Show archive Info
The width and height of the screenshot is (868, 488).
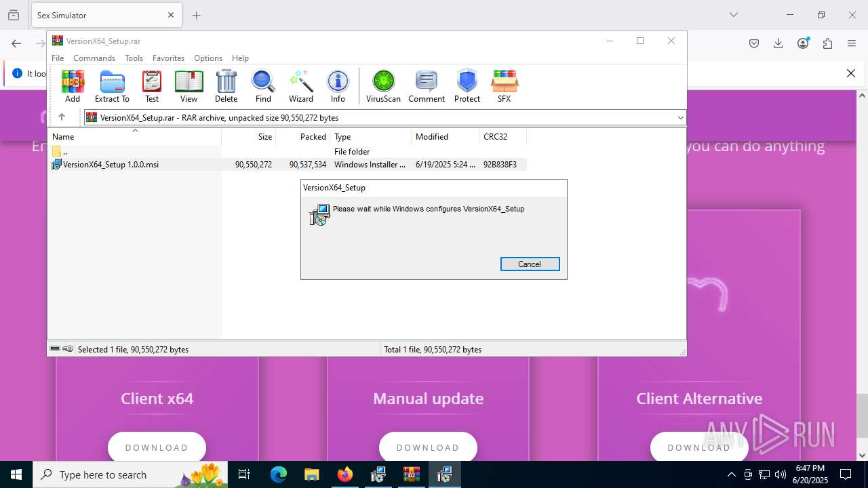click(x=338, y=86)
